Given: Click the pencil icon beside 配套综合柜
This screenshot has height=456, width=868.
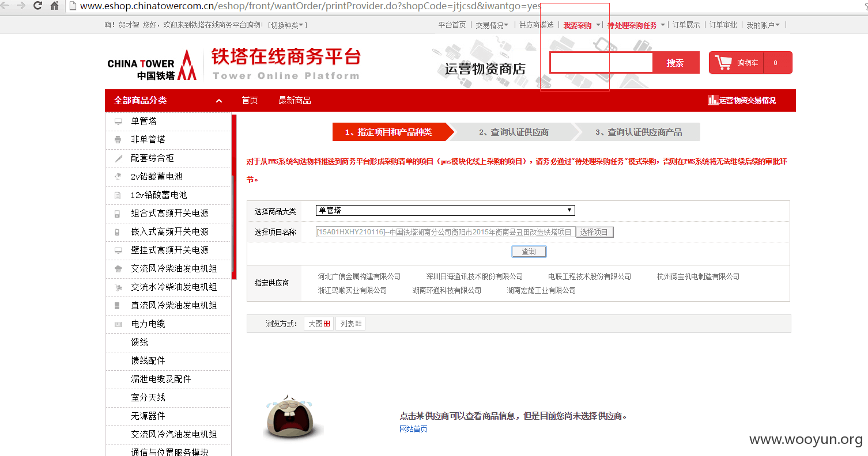Looking at the screenshot, I should point(118,158).
